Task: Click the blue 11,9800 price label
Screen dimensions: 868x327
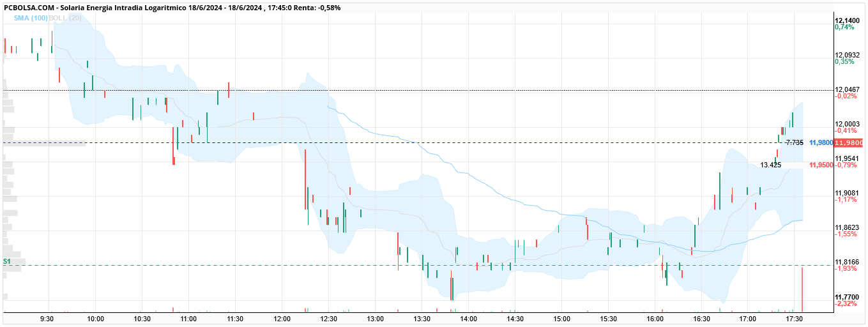Action: pos(821,143)
